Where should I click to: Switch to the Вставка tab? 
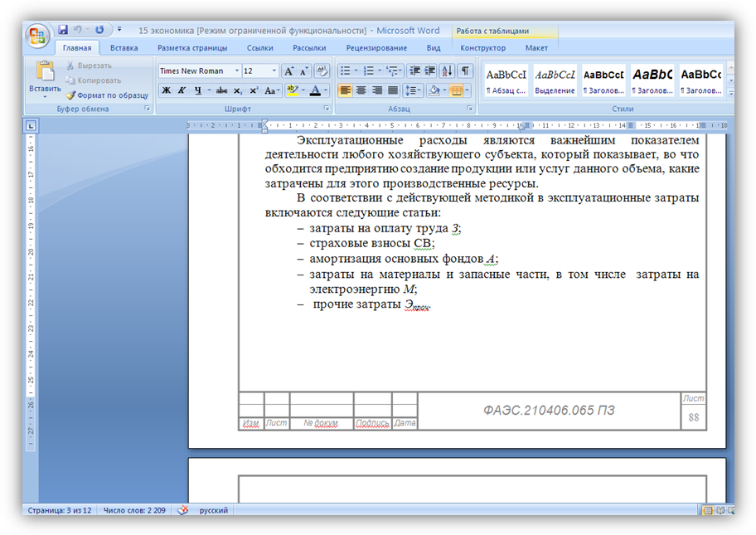click(x=124, y=48)
